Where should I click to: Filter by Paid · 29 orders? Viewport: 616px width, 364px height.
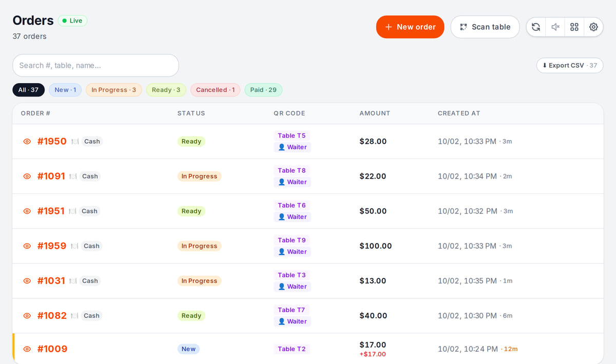point(263,90)
